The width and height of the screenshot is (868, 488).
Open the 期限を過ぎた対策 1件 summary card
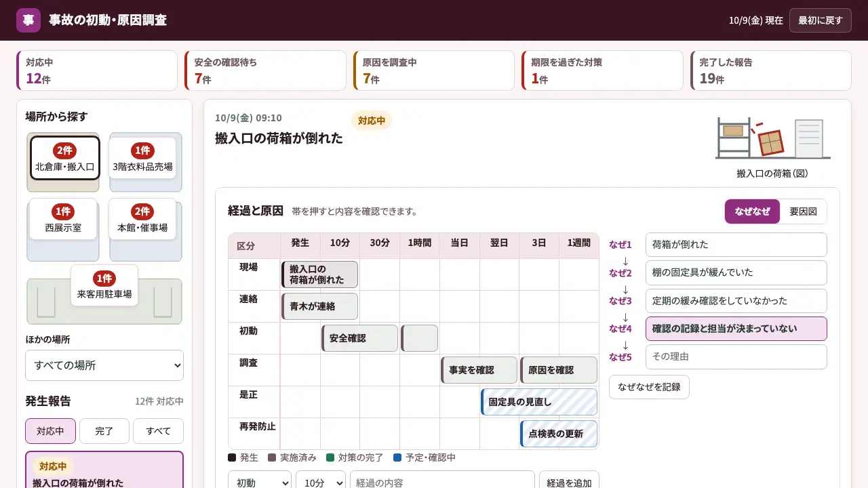pyautogui.click(x=602, y=70)
